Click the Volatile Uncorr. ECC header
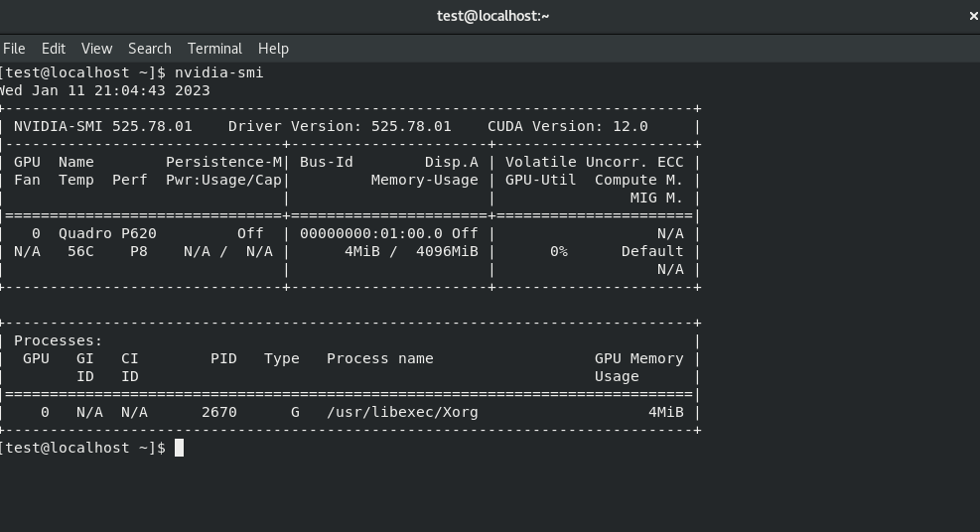Screen dimensions: 980x532 pos(595,163)
